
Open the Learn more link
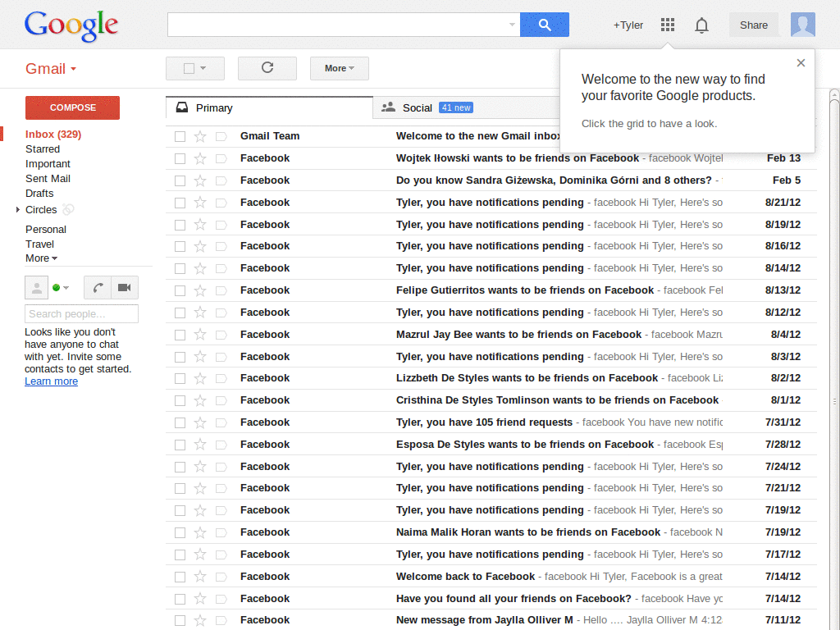[51, 381]
